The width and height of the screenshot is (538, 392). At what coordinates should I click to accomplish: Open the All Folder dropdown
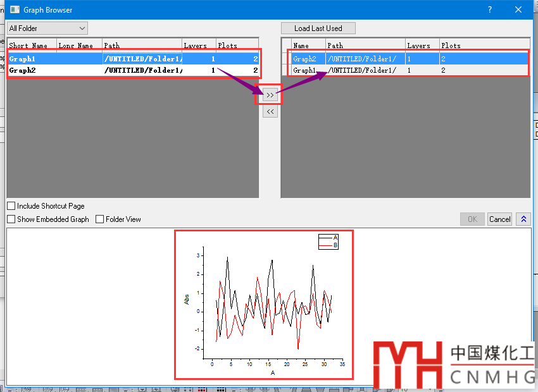(x=47, y=28)
